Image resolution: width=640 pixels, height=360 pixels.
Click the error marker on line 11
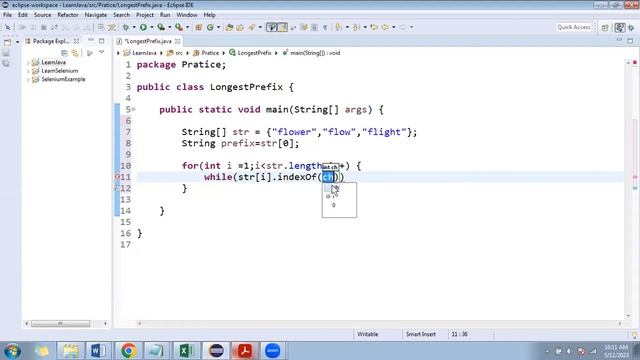(x=118, y=177)
